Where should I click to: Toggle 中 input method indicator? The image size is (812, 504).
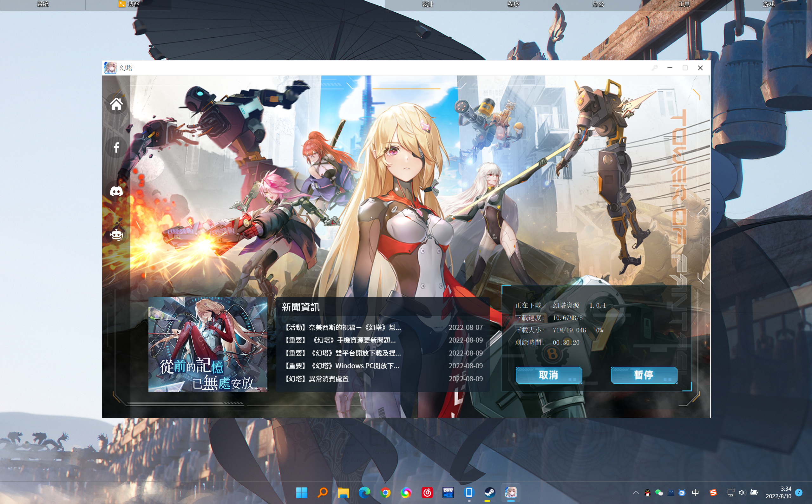[x=695, y=492]
